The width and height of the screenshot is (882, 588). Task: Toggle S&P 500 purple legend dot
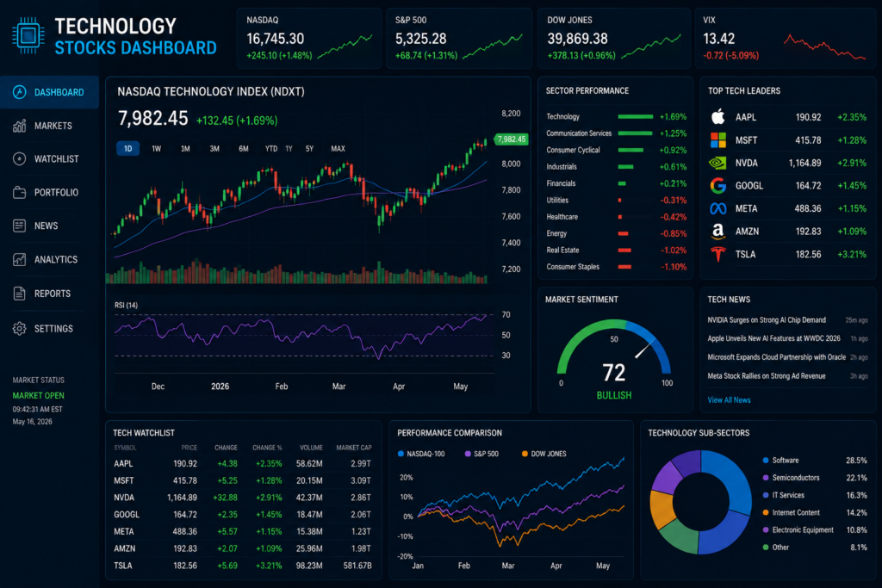pos(468,454)
